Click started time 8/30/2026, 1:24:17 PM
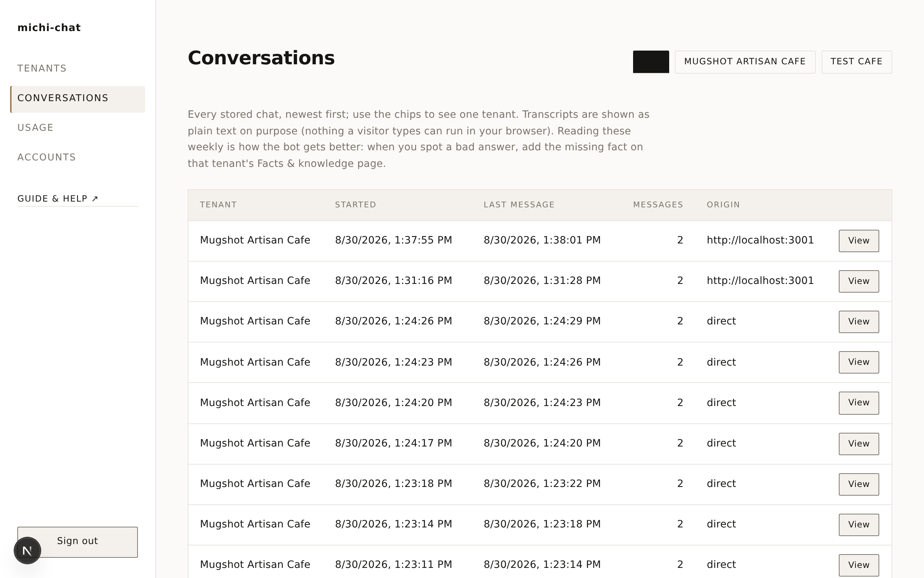The image size is (924, 578). [x=393, y=443]
